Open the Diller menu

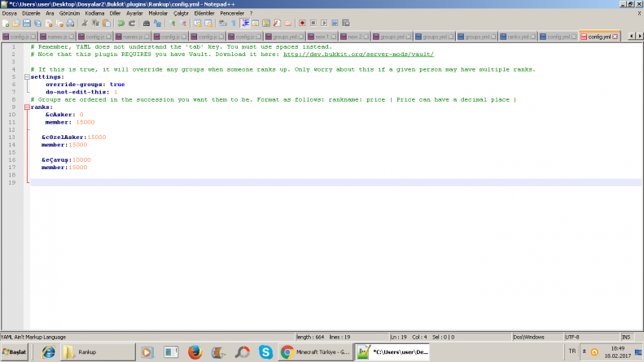point(115,13)
